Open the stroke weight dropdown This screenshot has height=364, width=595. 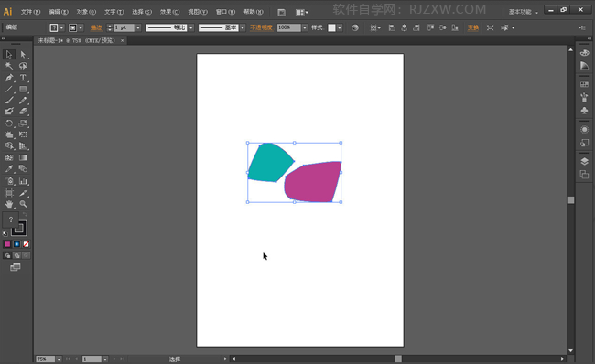point(138,27)
